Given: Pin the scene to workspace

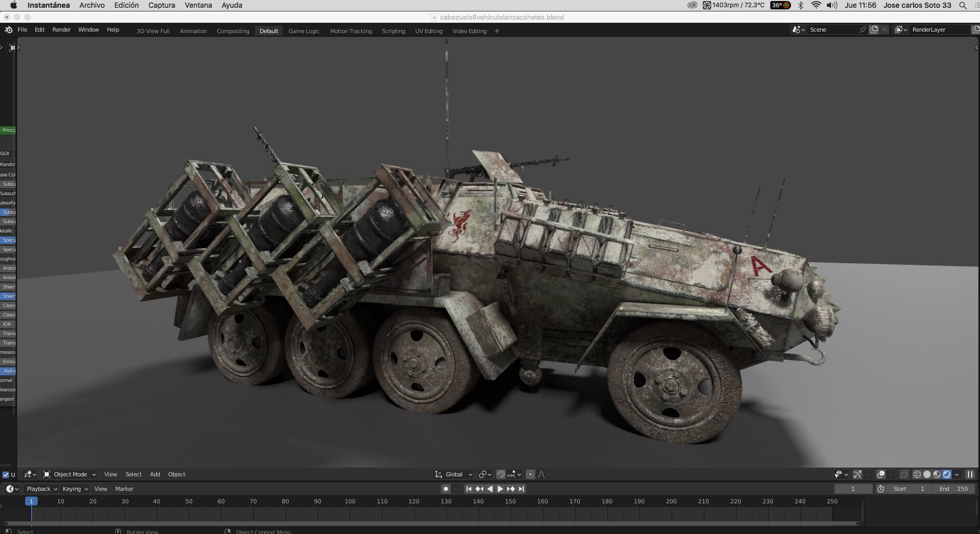Looking at the screenshot, I should pyautogui.click(x=863, y=30).
